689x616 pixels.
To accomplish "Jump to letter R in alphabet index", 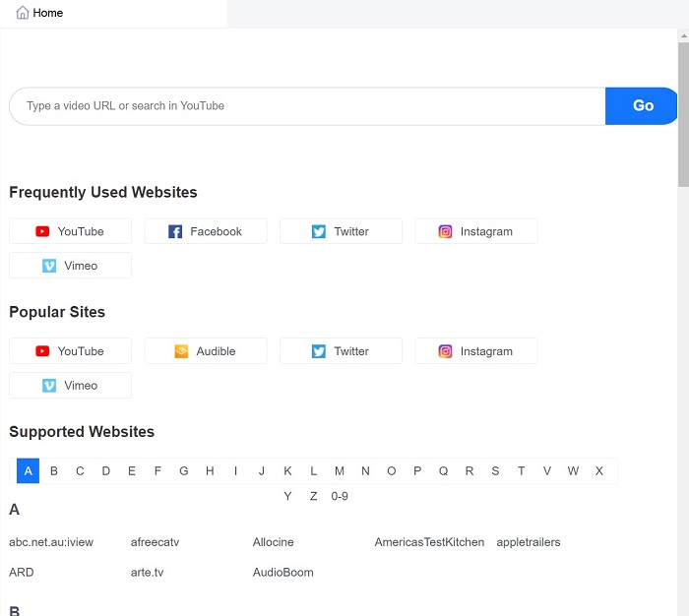I will (470, 471).
